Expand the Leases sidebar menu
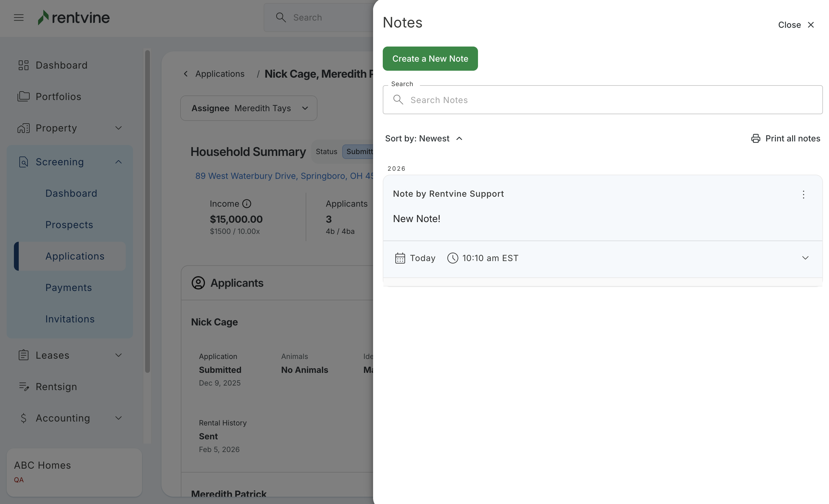 118,355
